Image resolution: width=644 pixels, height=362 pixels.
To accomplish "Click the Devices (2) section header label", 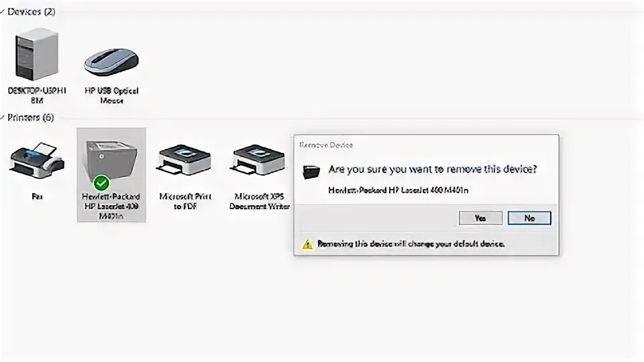I will tap(32, 12).
